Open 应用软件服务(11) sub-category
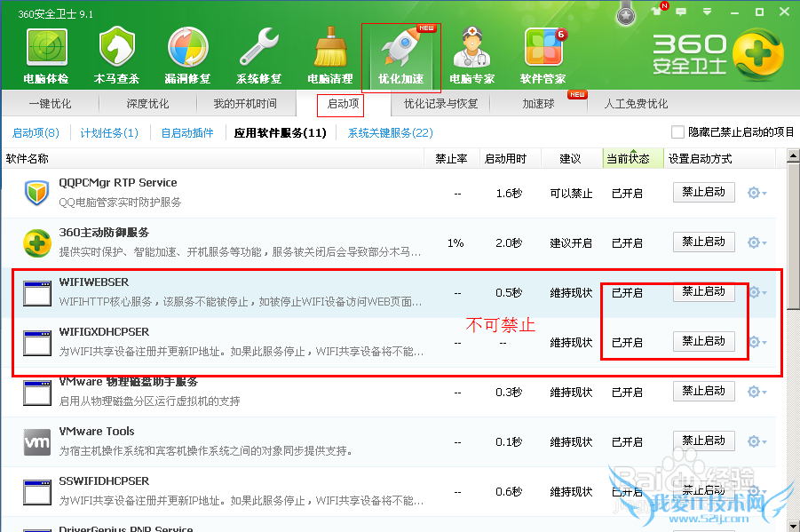 (x=280, y=132)
